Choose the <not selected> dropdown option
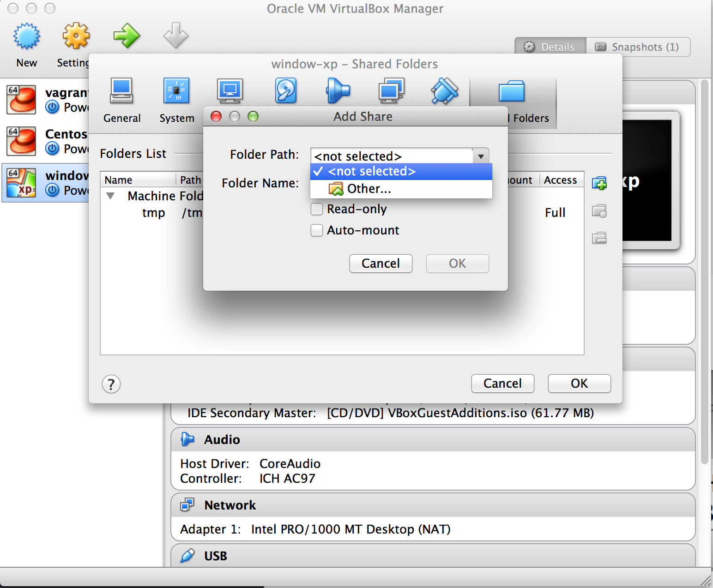The width and height of the screenshot is (713, 588). click(401, 171)
